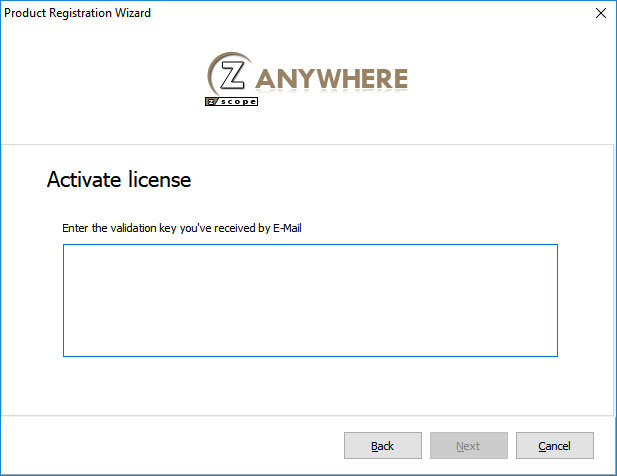Click the z/scope badge under the logo
This screenshot has width=617, height=476.
[231, 101]
